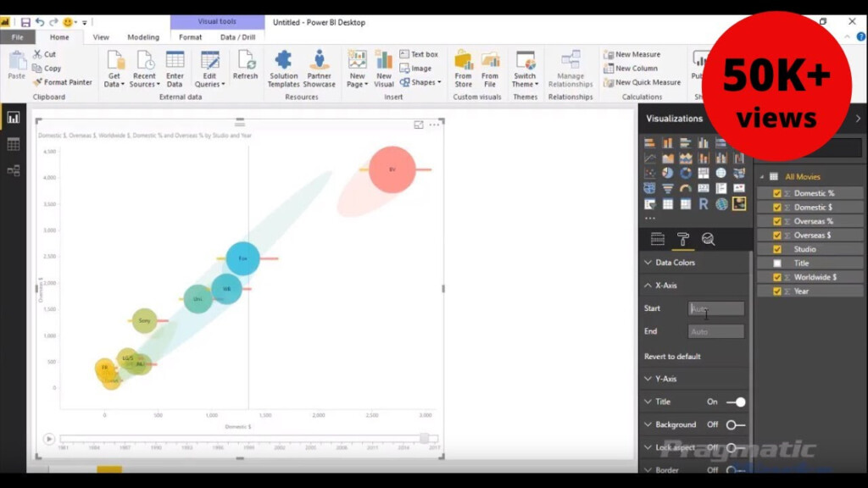The height and width of the screenshot is (488, 868).
Task: Insert a New Visual
Action: coord(384,68)
